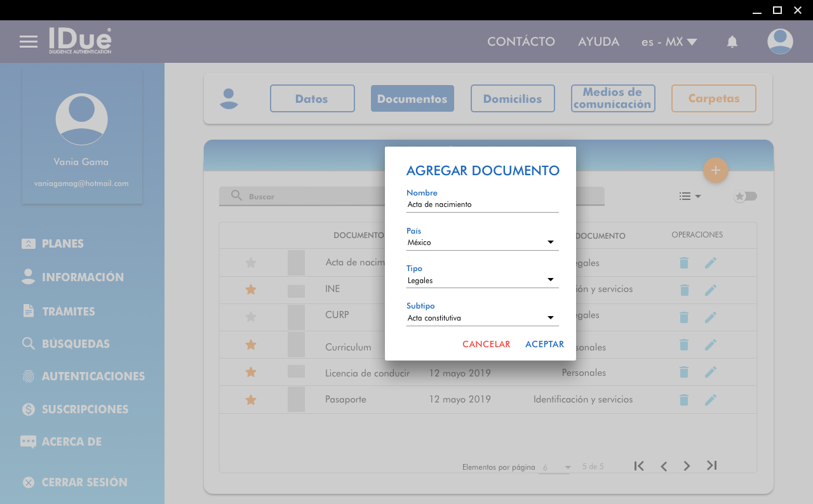Viewport: 813px width, 504px height.
Task: Click the Nombre input field
Action: [x=482, y=204]
